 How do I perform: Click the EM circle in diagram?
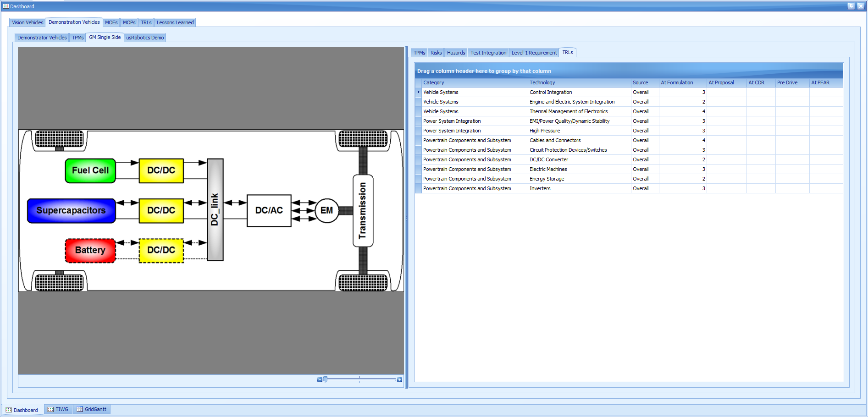pos(327,210)
